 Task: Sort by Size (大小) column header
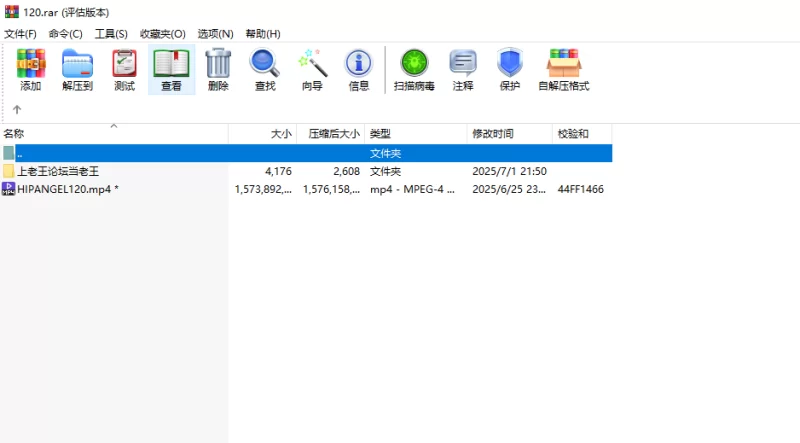pos(263,134)
